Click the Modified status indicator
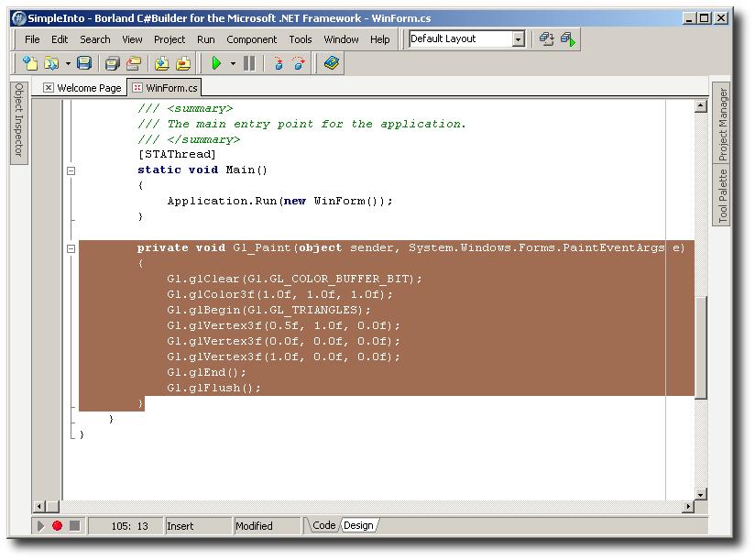 tap(268, 526)
